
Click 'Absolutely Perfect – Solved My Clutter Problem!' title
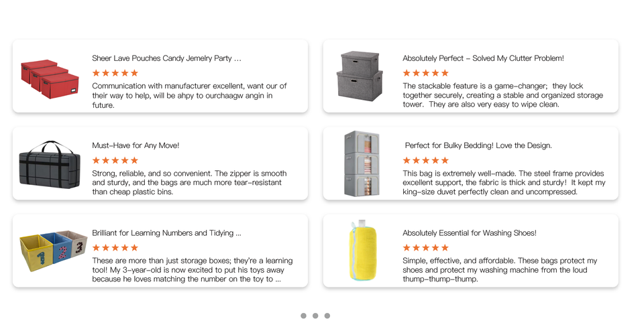click(483, 58)
